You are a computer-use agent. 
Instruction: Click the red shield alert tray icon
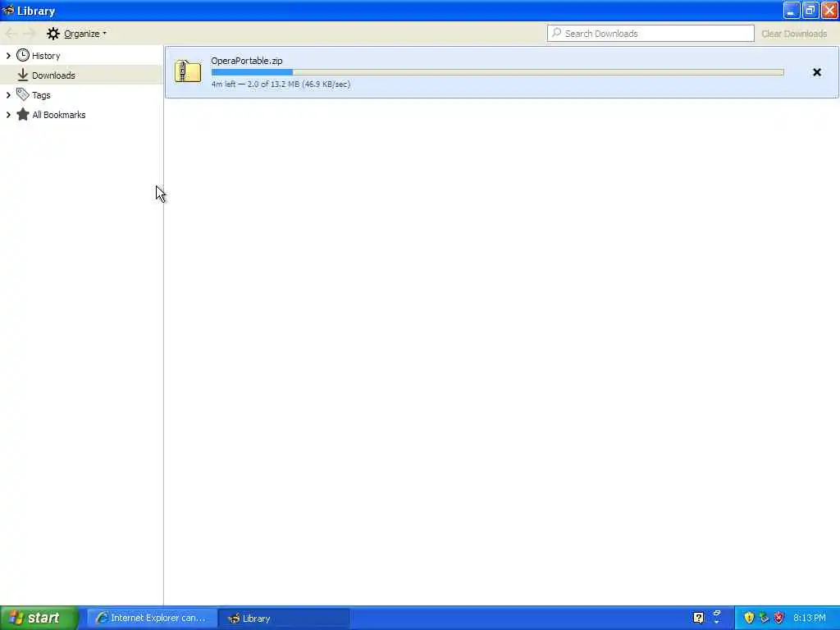coord(778,618)
